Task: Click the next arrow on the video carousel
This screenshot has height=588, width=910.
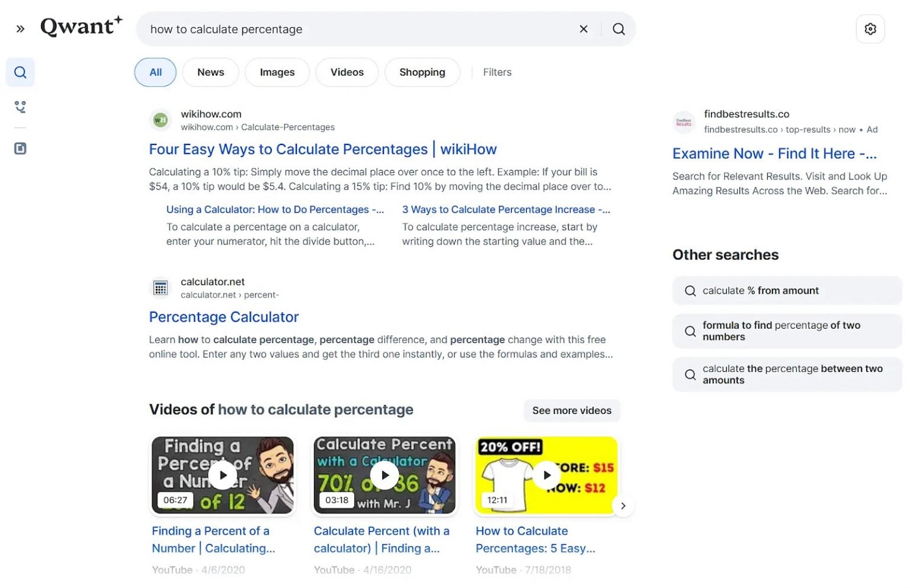Action: point(623,506)
